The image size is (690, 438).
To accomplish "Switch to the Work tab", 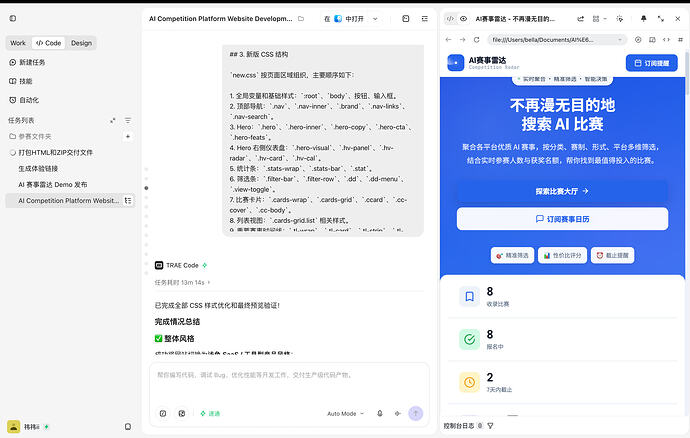I will click(x=18, y=43).
